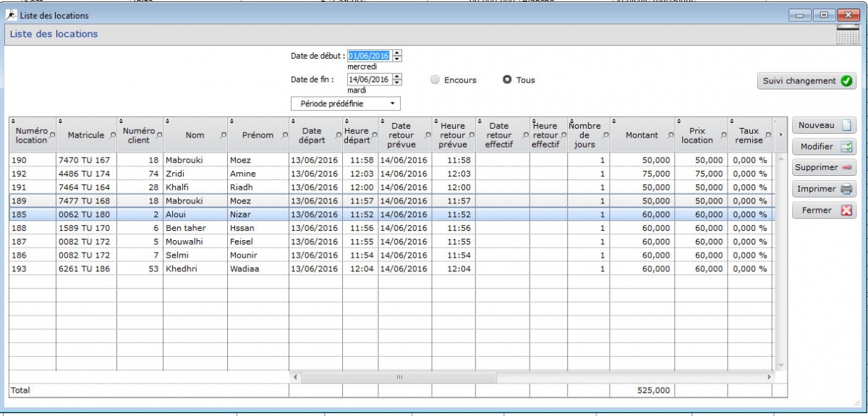Select the name cell Khedhri

coord(195,269)
